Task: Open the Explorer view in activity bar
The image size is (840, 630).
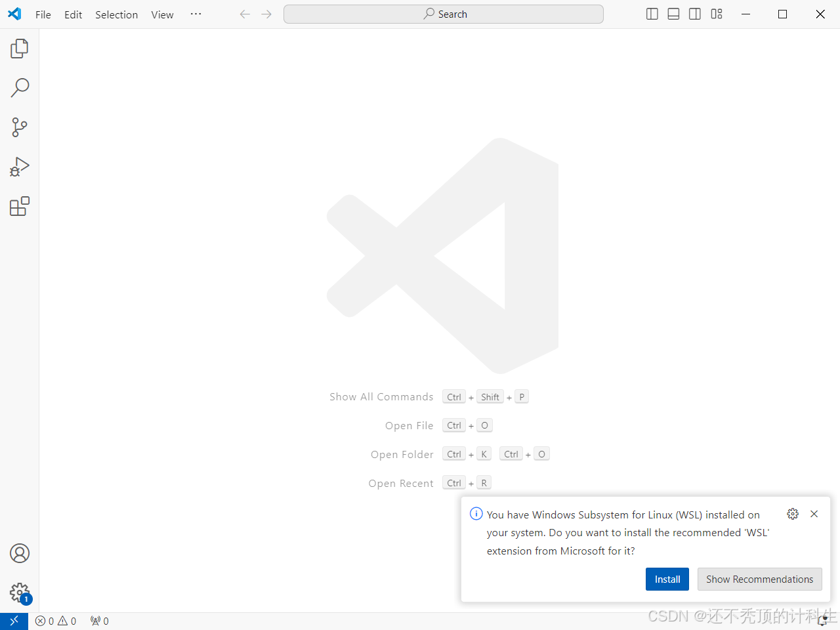Action: click(x=20, y=49)
